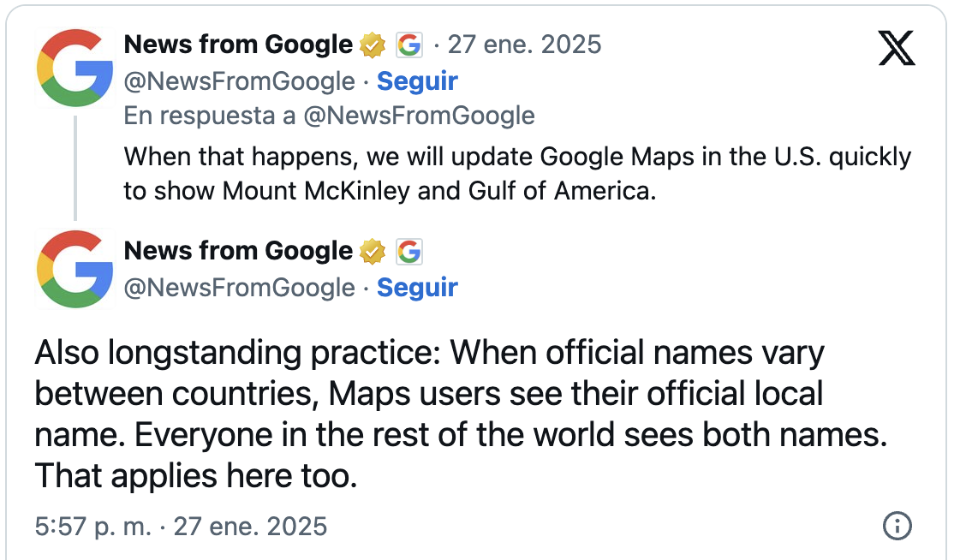The width and height of the screenshot is (966, 560).
Task: Open the tweet starting 'Also longstanding practice'
Action: (x=461, y=414)
